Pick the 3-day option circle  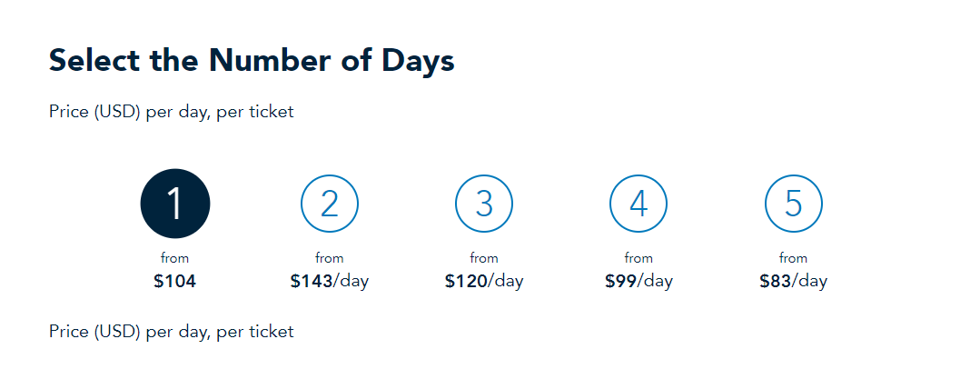point(484,204)
